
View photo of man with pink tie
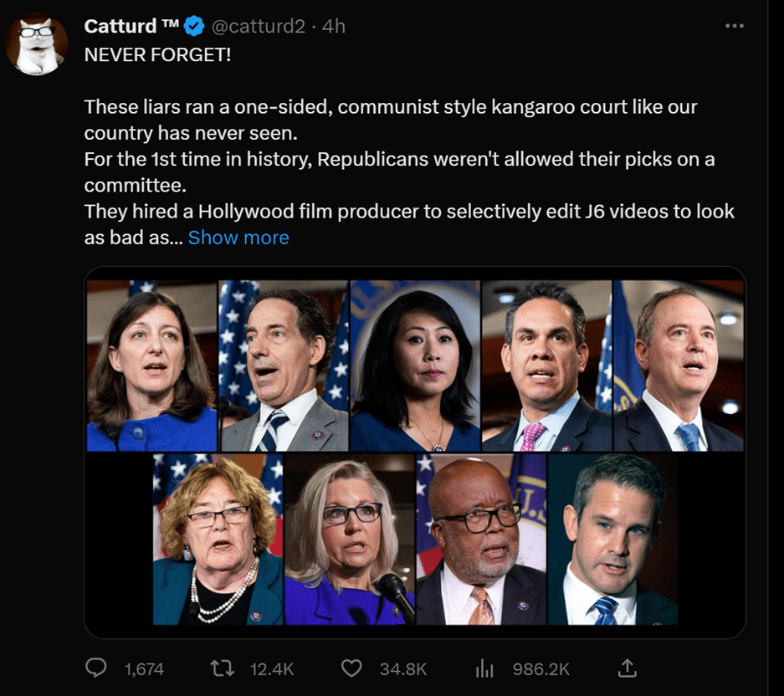click(546, 366)
